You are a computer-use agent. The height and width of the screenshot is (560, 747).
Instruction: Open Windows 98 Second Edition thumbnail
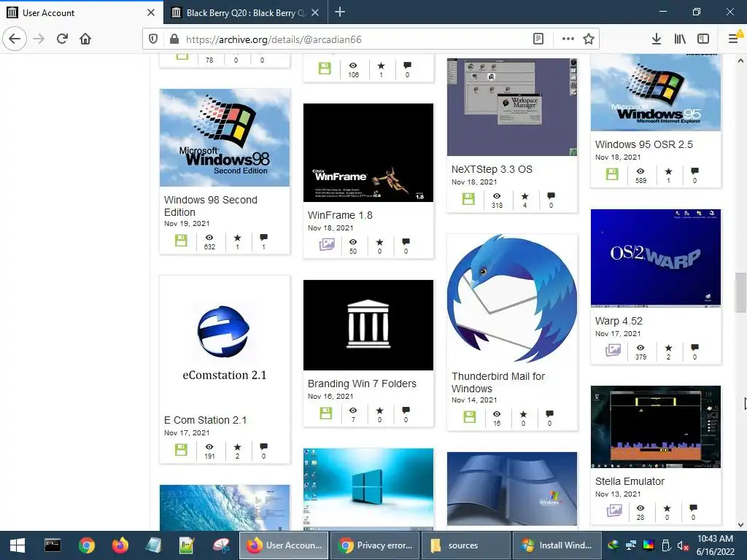point(225,138)
